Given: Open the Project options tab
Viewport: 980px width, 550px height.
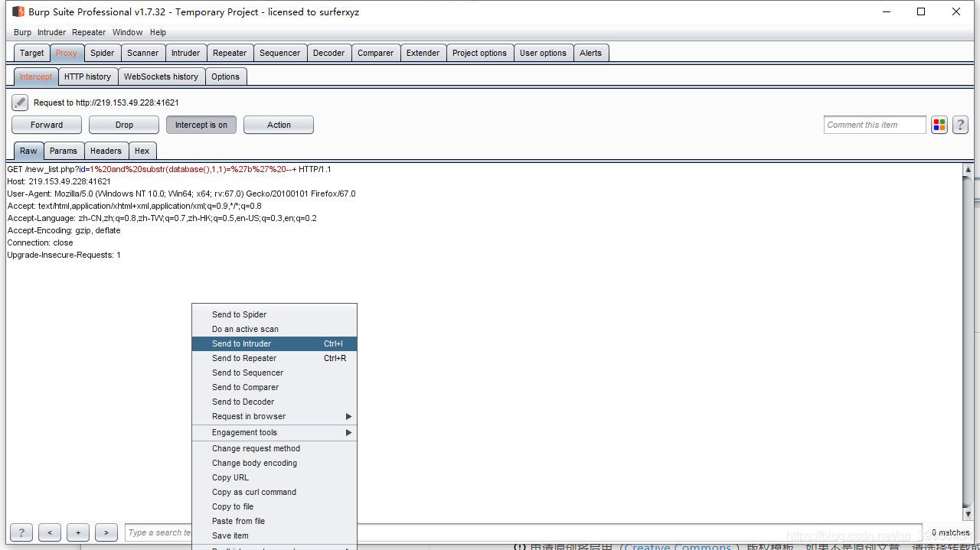Looking at the screenshot, I should [x=479, y=53].
